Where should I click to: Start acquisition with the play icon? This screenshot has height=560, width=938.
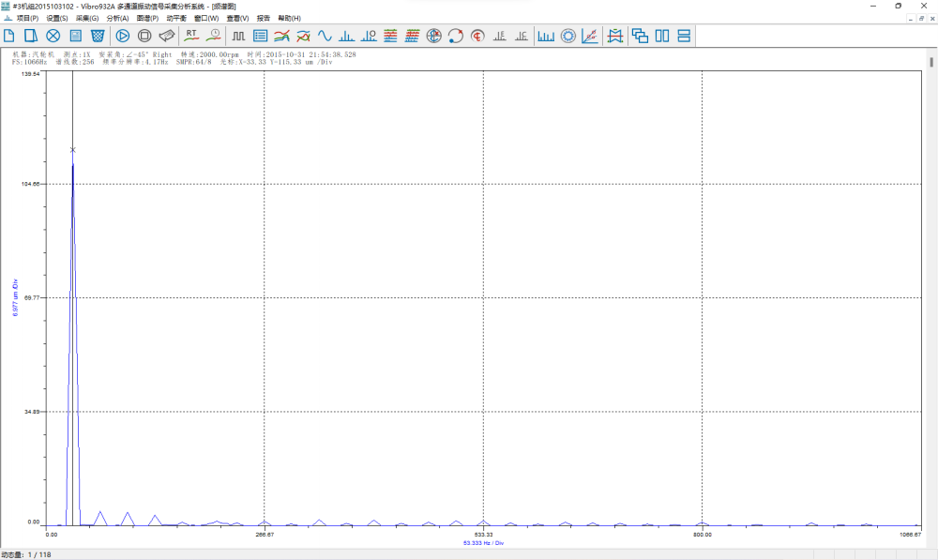coord(123,36)
